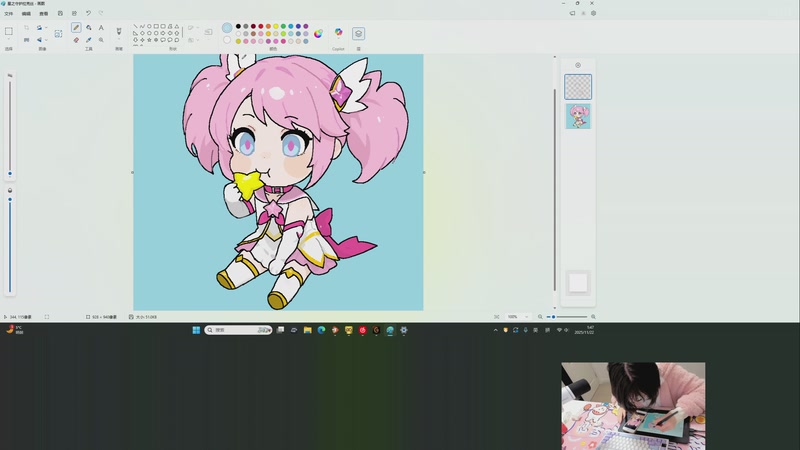The width and height of the screenshot is (800, 450).
Task: Select secondary Color 2 circle
Action: [x=227, y=40]
